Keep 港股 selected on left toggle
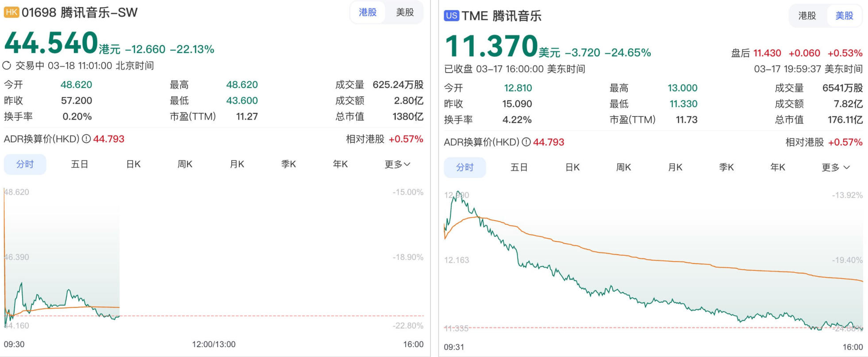This screenshot has width=868, height=357. pyautogui.click(x=368, y=12)
